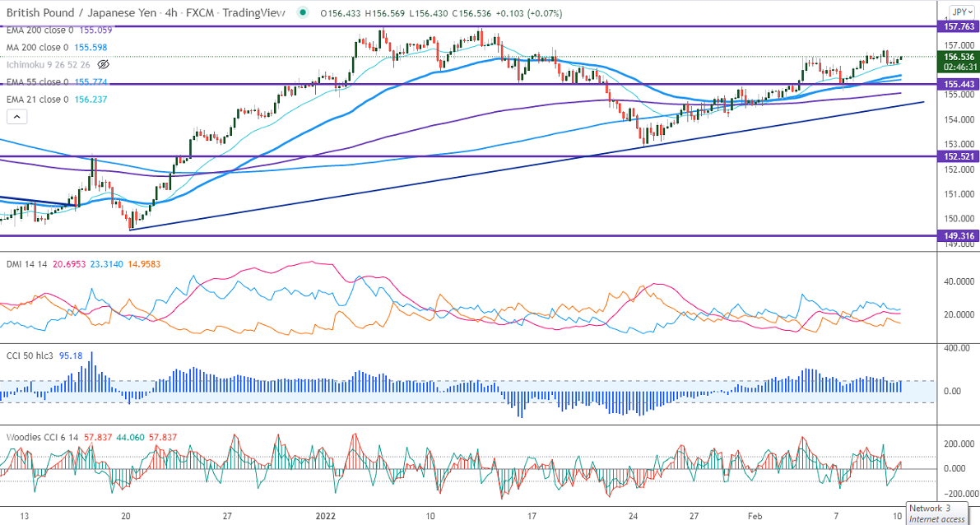The width and height of the screenshot is (980, 525).
Task: Select the EMA 21 close 0 legend
Action: click(38, 100)
